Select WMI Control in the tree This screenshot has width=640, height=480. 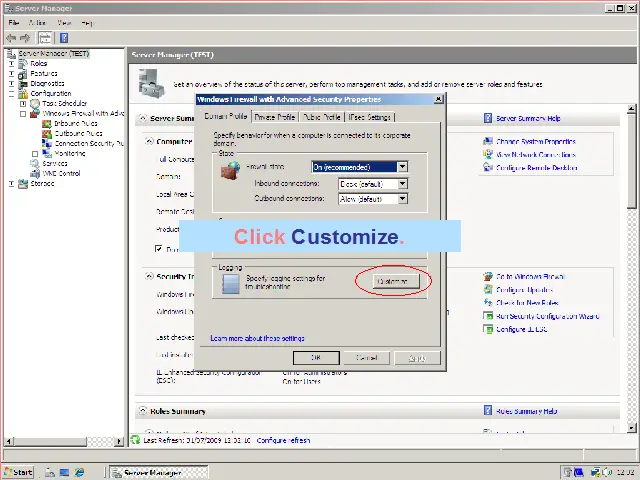coord(61,173)
